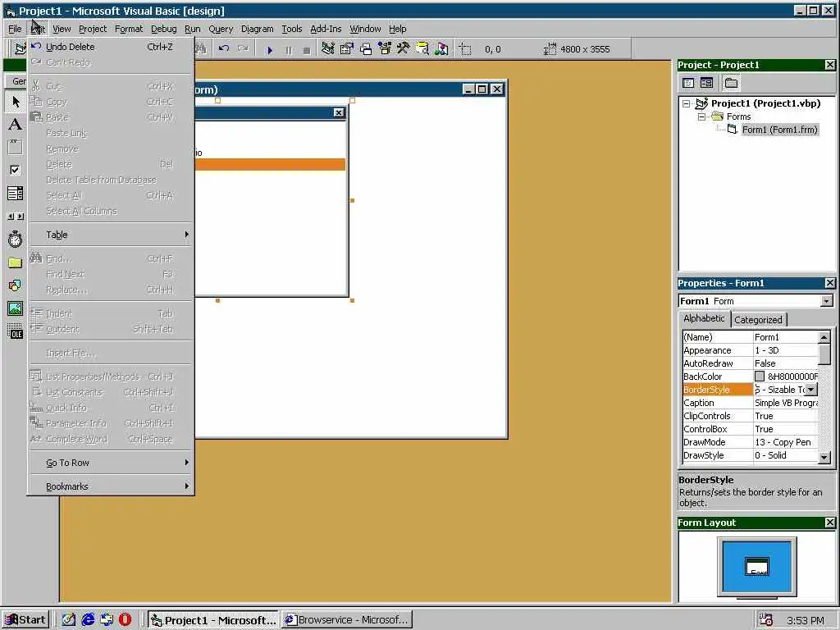Choose Undo Delete from Edit menu
The height and width of the screenshot is (630, 840).
pos(111,47)
